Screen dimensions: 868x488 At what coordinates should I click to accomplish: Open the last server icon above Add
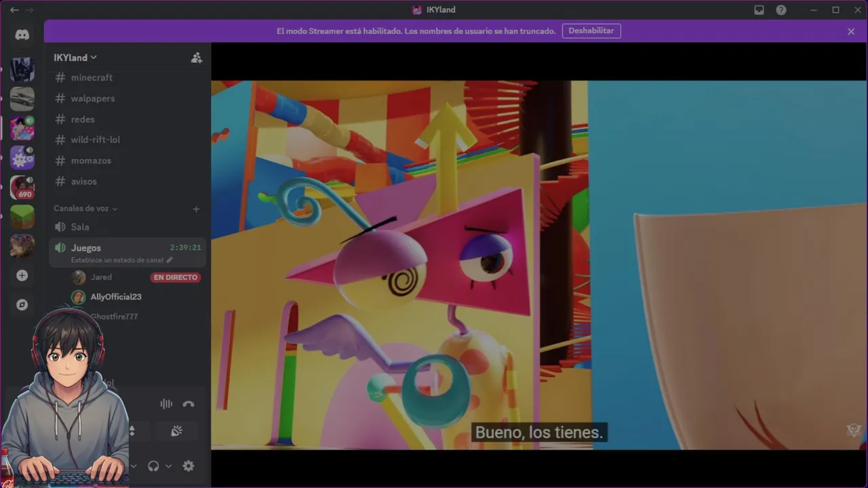tap(22, 245)
